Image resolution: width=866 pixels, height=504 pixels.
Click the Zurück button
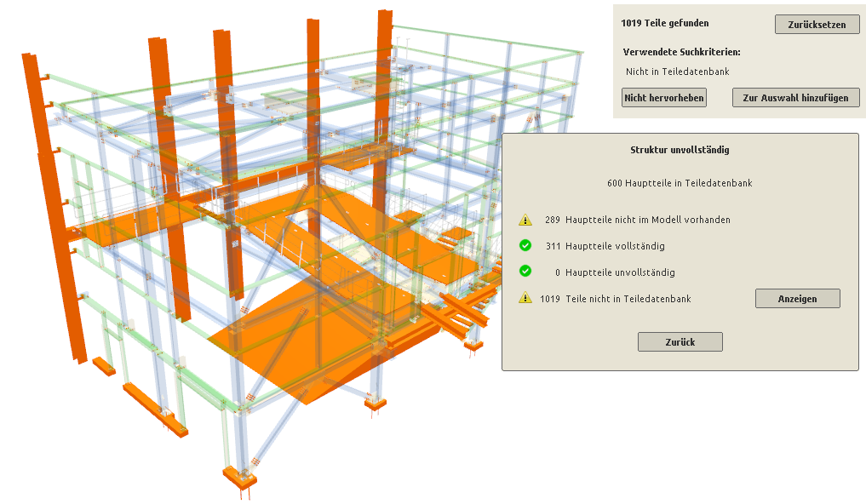[x=680, y=341]
